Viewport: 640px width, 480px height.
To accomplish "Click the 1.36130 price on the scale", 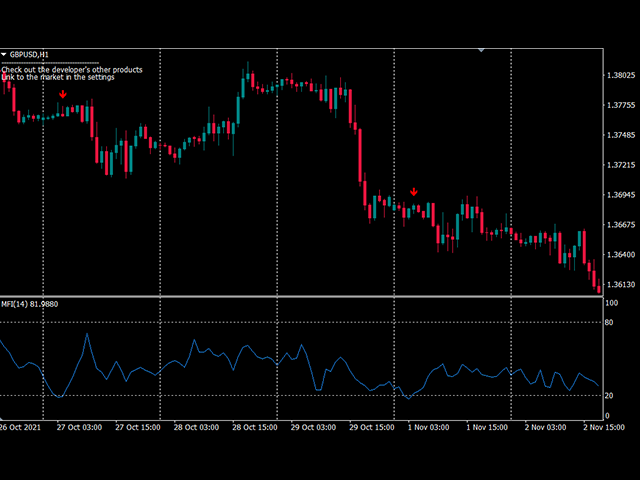I will (620, 284).
